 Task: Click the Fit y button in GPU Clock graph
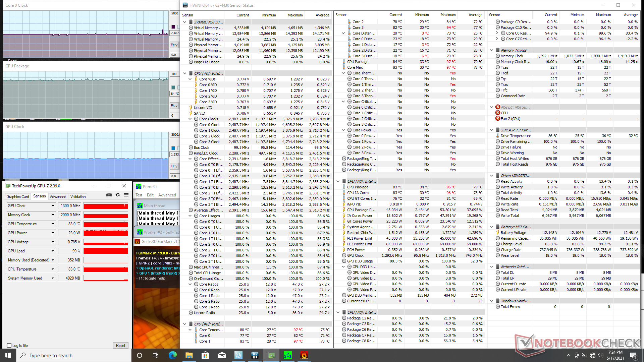click(x=174, y=166)
